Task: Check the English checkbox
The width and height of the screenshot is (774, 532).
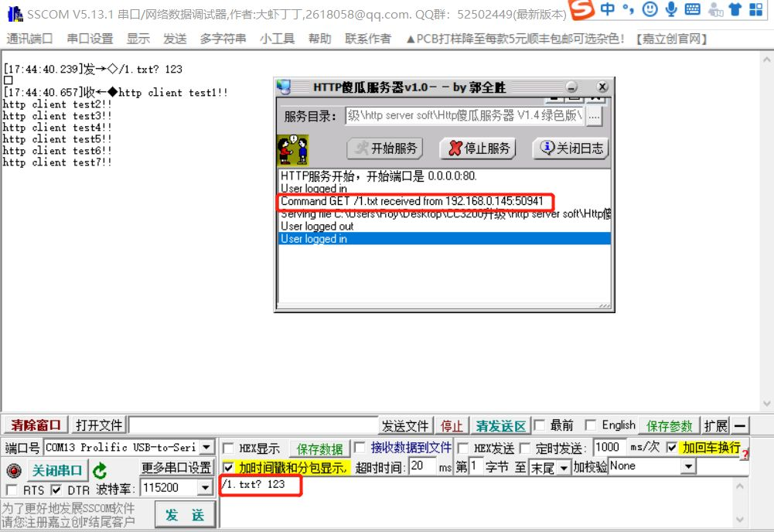Action: point(591,425)
